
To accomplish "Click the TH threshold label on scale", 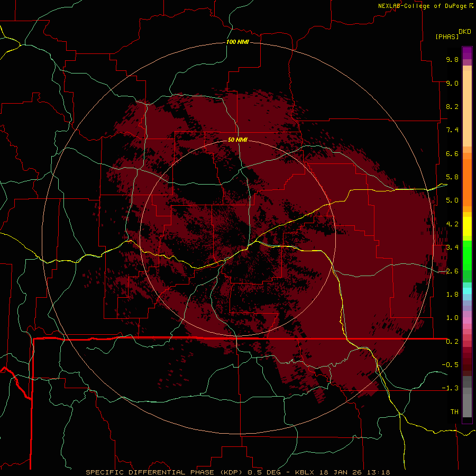I will click(x=454, y=412).
